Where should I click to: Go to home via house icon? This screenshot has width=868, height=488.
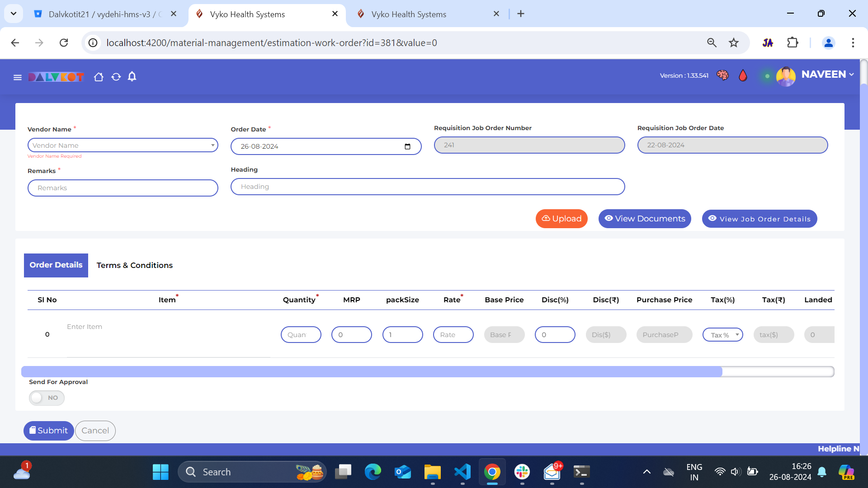coord(99,77)
